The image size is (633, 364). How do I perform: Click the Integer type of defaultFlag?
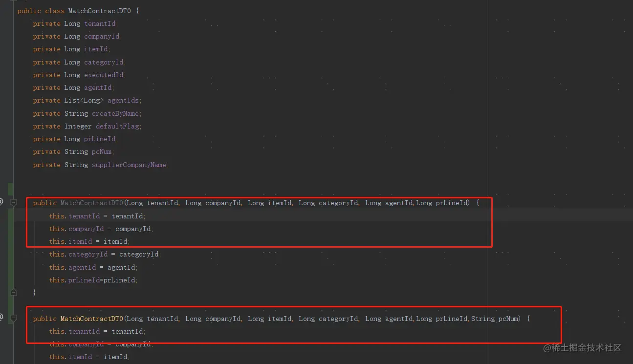point(78,126)
